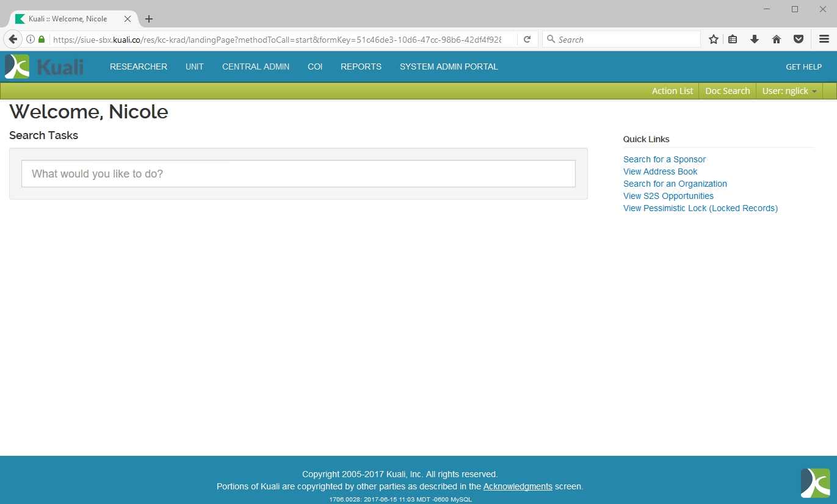Open the Action List

(x=672, y=91)
